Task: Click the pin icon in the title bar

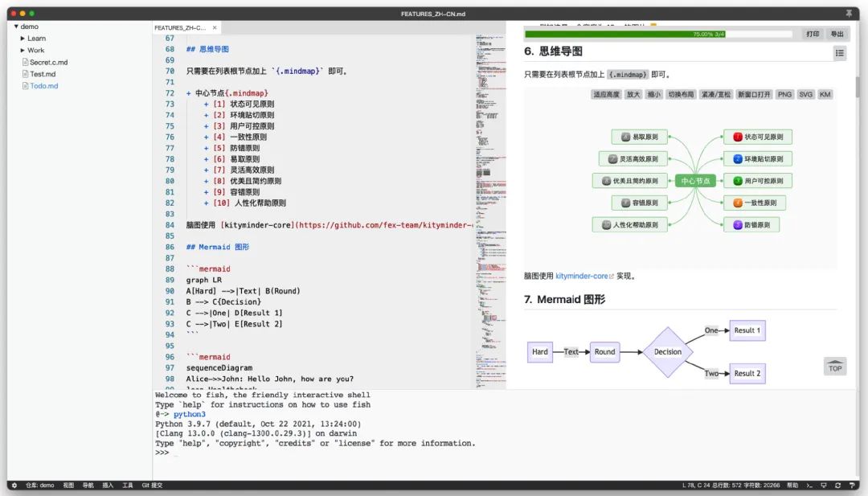Action: tap(849, 14)
